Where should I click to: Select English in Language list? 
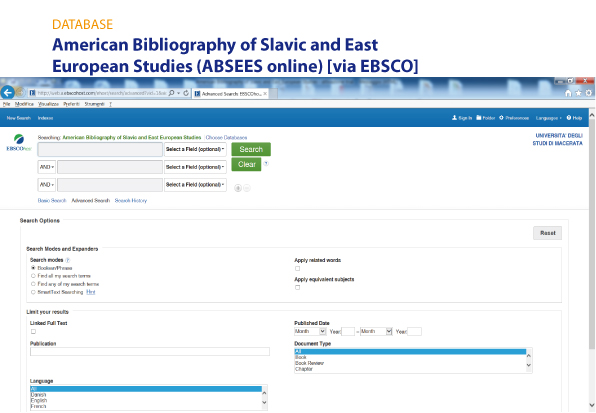(x=39, y=400)
